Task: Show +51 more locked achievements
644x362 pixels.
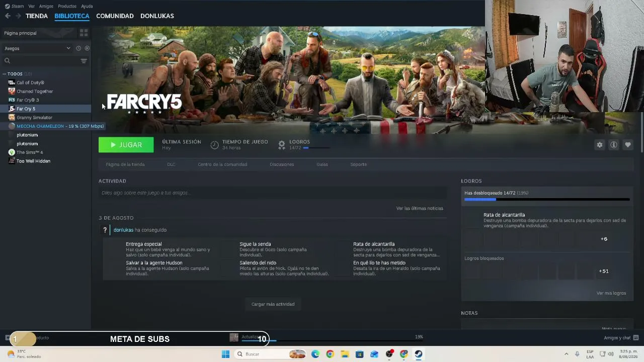Action: (604, 271)
